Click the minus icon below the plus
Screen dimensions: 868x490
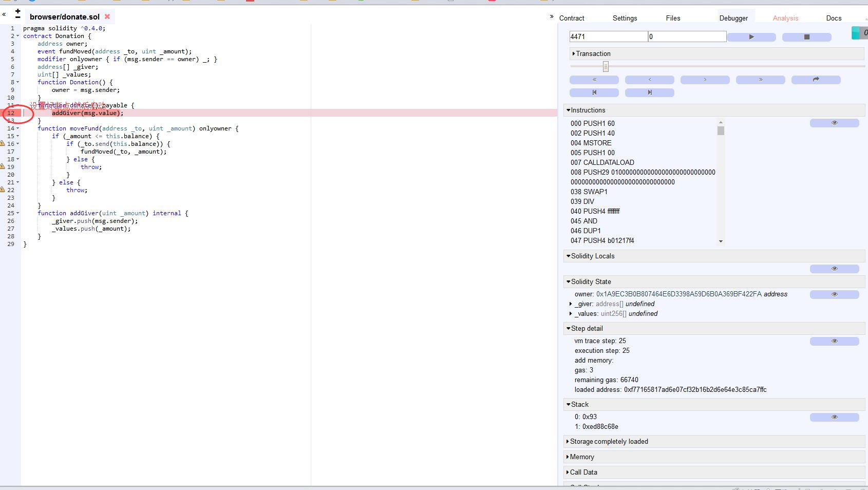pyautogui.click(x=18, y=17)
